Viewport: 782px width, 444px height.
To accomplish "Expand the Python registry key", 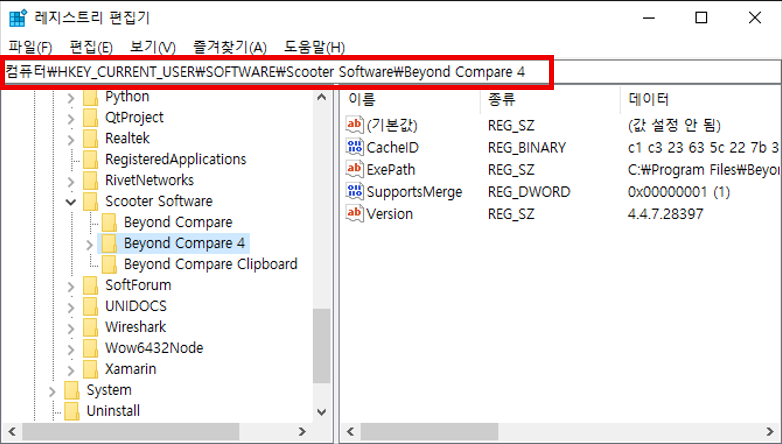I will click(x=71, y=97).
